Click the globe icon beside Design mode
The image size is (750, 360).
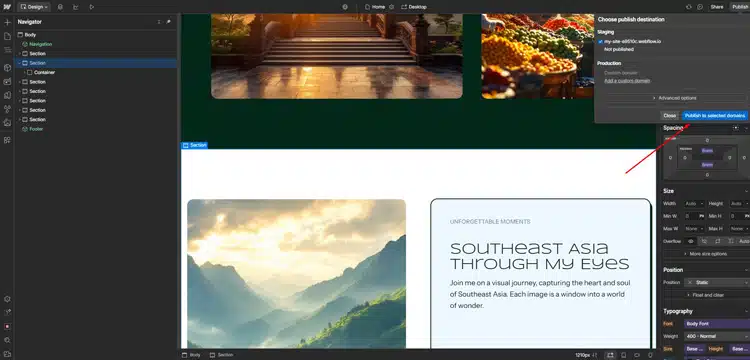pyautogui.click(x=60, y=7)
